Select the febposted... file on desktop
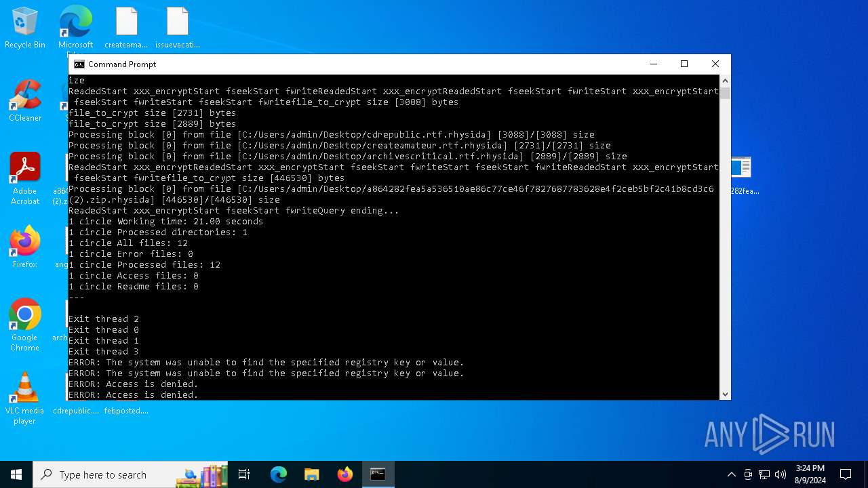 tap(126, 410)
